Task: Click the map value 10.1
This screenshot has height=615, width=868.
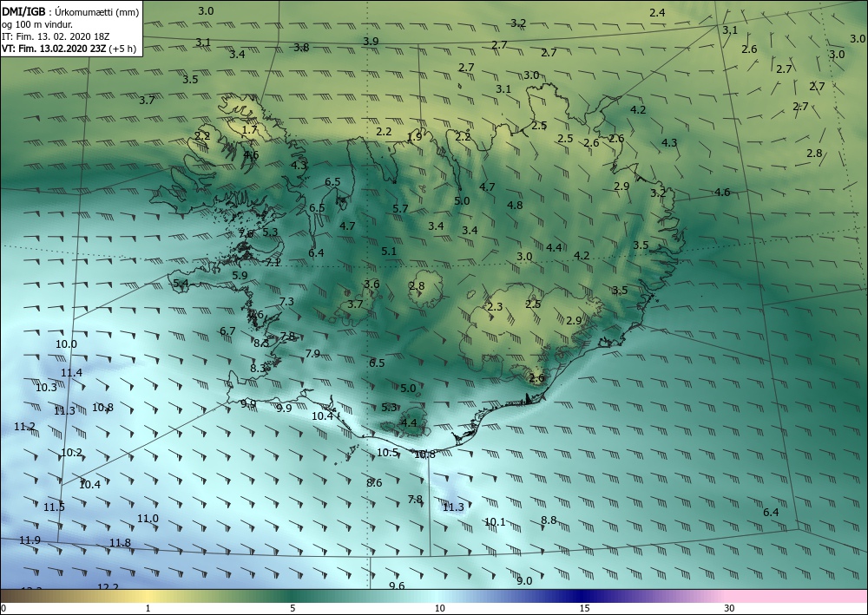Action: (x=495, y=521)
